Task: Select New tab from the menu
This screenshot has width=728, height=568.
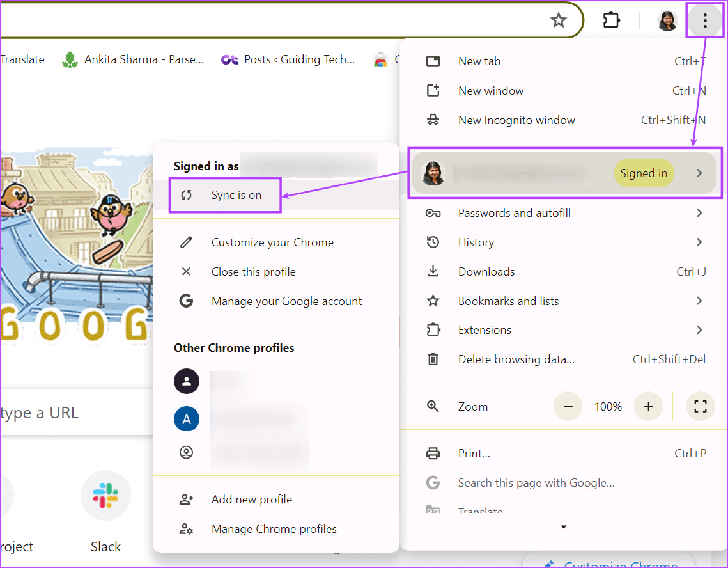Action: (479, 61)
